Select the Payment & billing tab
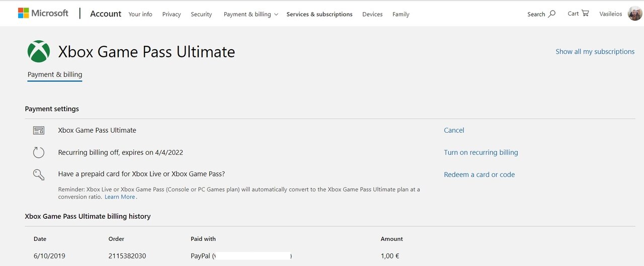This screenshot has height=266, width=644. point(55,74)
